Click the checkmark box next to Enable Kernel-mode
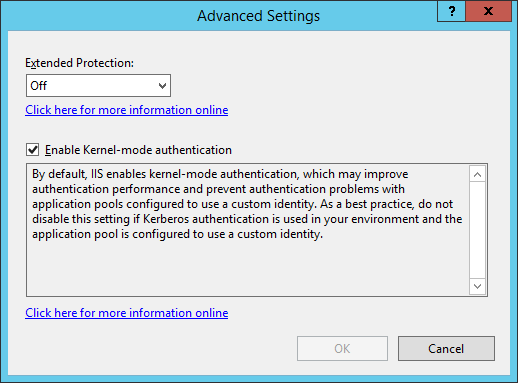Screen dimensions: 518x383 tap(33, 150)
